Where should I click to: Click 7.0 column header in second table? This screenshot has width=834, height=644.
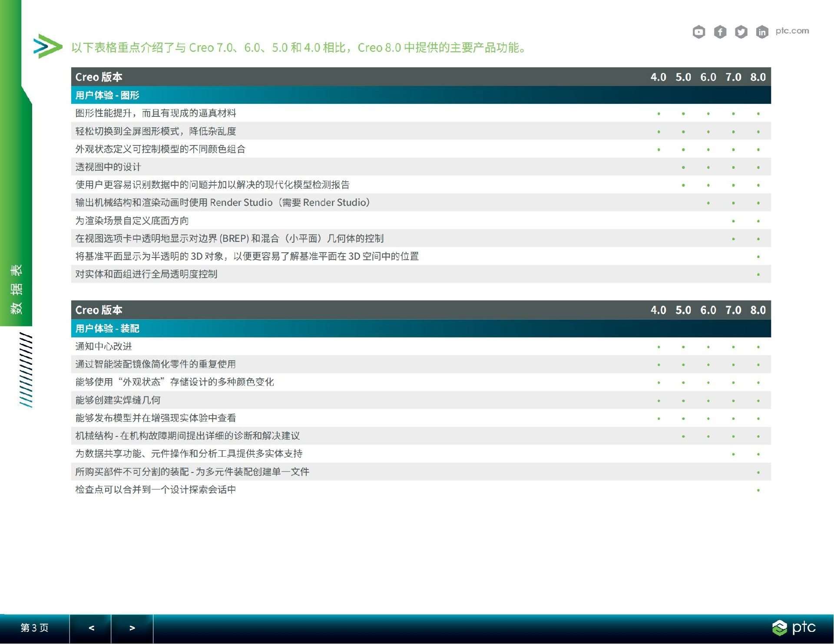733,310
